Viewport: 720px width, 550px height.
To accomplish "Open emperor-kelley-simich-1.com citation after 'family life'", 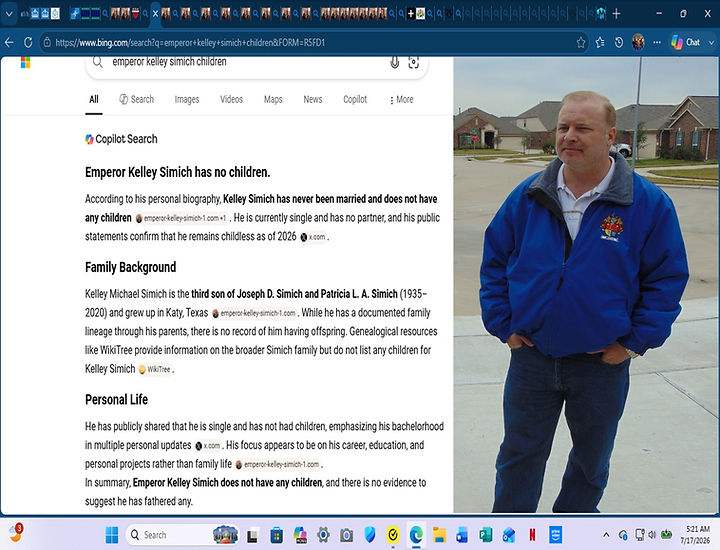I will (277, 465).
